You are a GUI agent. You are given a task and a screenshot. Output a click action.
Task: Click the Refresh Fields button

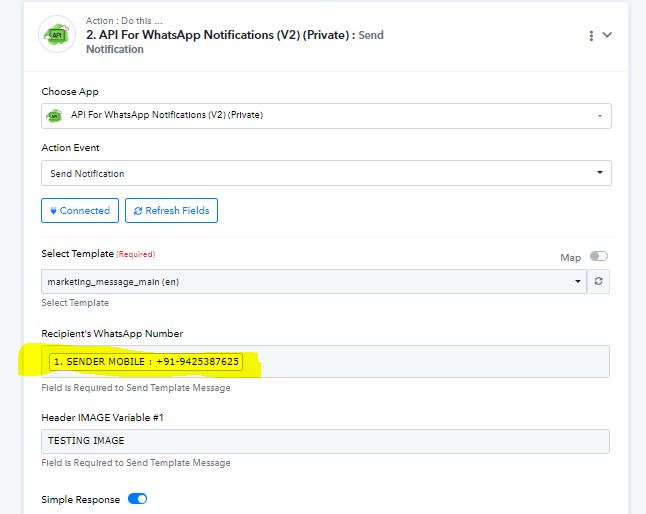pyautogui.click(x=171, y=210)
